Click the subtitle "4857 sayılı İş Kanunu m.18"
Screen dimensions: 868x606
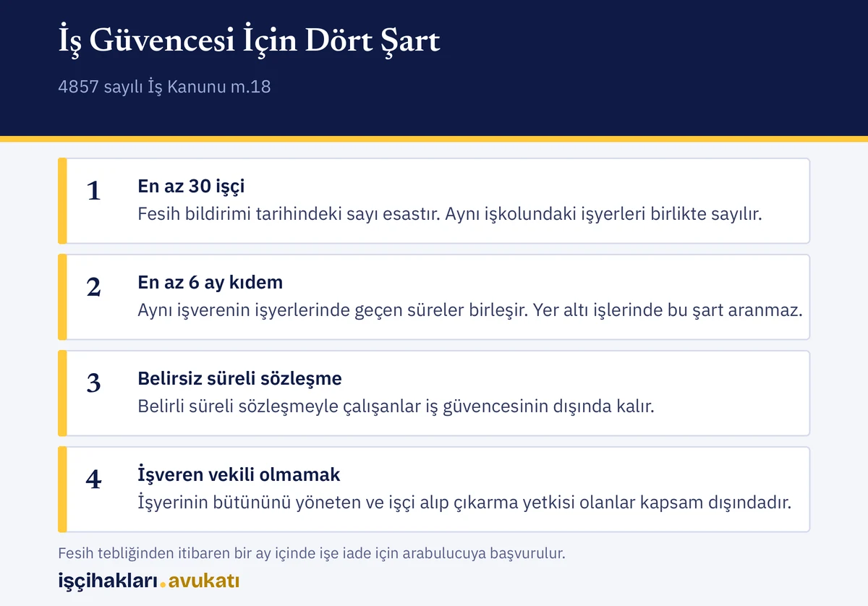tap(164, 88)
